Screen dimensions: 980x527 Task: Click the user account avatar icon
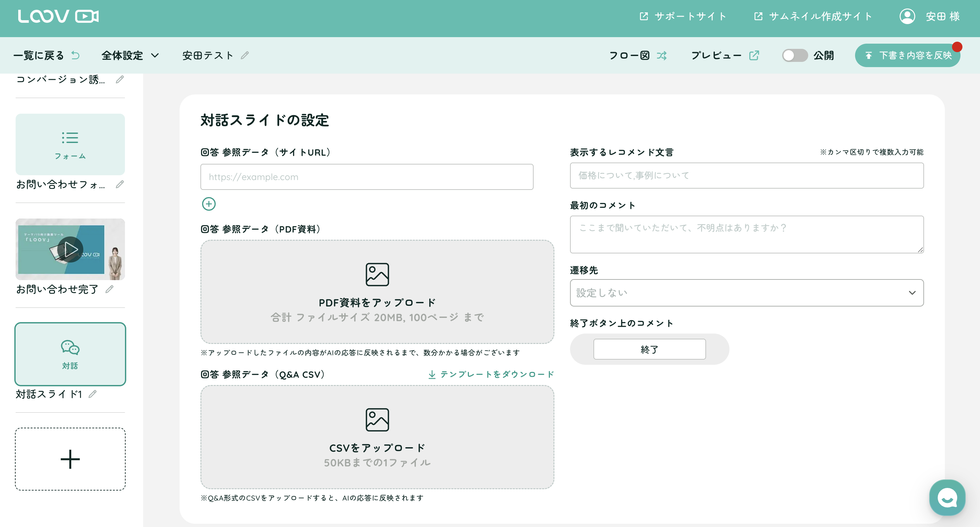tap(907, 16)
